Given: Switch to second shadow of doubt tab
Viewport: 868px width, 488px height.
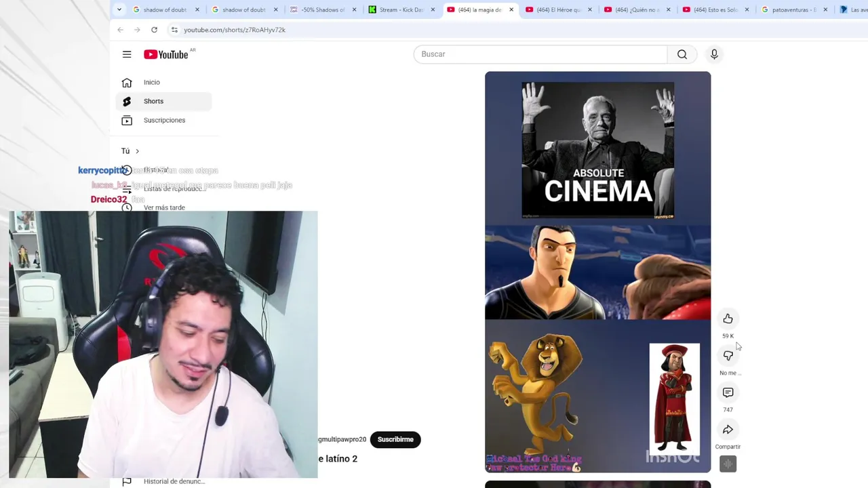Looking at the screenshot, I should [x=245, y=9].
